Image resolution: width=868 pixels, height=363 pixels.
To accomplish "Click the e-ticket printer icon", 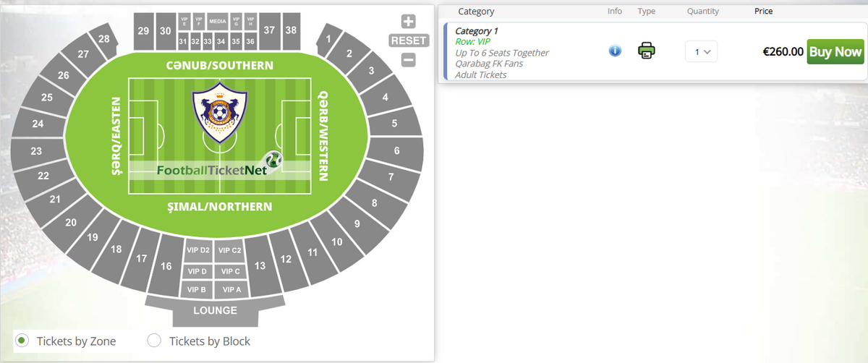I will point(647,51).
